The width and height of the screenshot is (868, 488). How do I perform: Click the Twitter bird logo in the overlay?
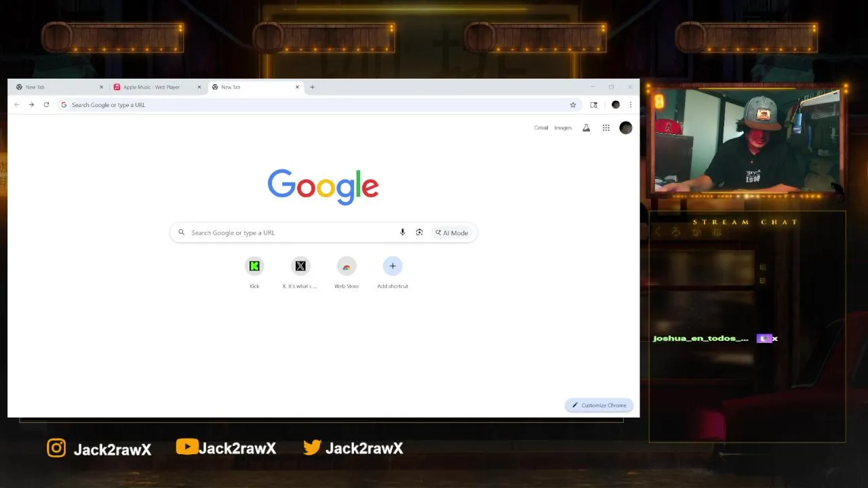coord(312,447)
